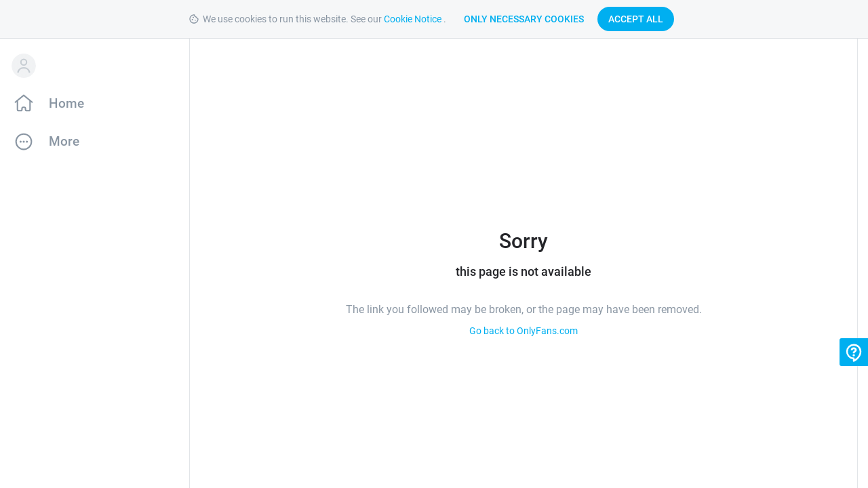Viewport: 868px width, 488px height.
Task: Click the blank space below the Go back link
Action: 524,413
